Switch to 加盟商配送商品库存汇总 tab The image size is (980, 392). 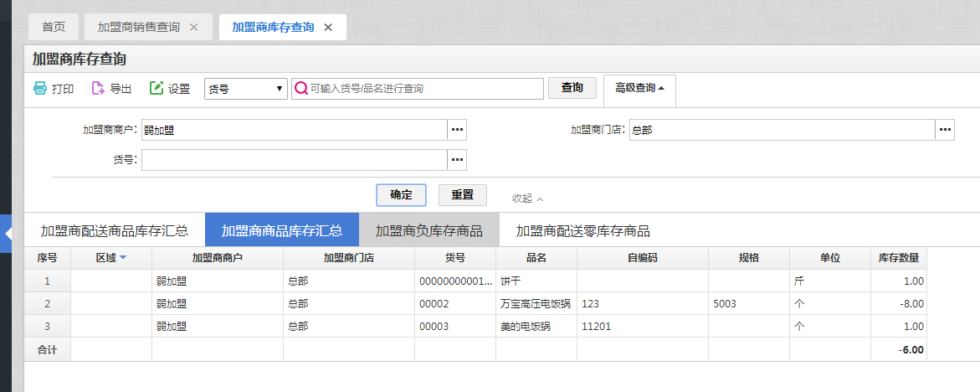click(x=115, y=230)
